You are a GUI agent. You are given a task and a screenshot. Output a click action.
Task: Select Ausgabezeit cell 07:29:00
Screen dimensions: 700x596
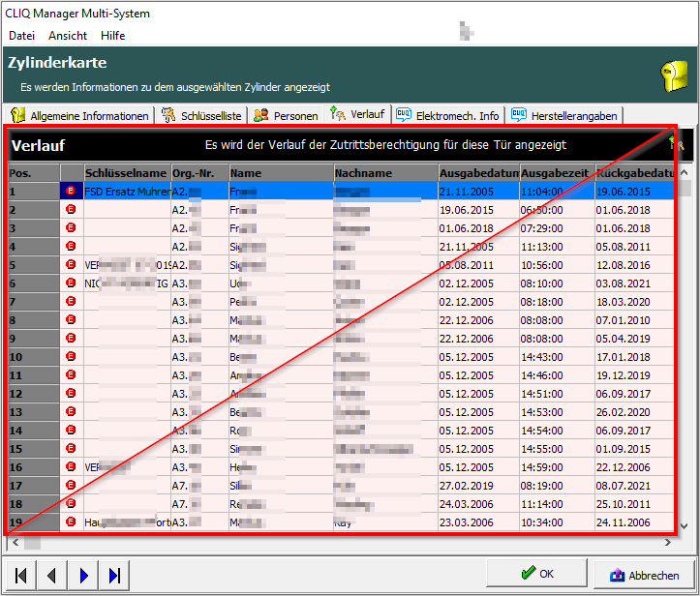coord(557,228)
